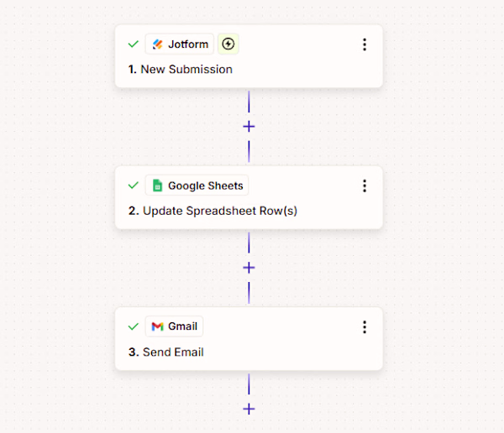Click the green checkmark on Jotform step
The image size is (504, 433).
pos(133,44)
